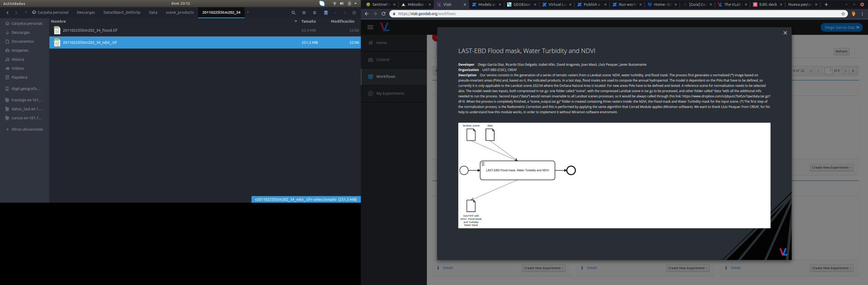Close the Sentinel-h browser tab
Screen dimensions: 868x285
394,5
